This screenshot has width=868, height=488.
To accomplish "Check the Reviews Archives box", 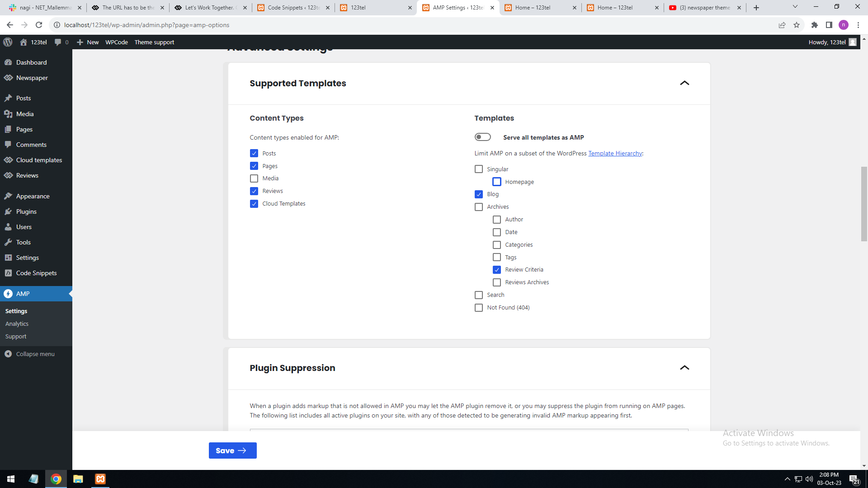I will [x=497, y=282].
